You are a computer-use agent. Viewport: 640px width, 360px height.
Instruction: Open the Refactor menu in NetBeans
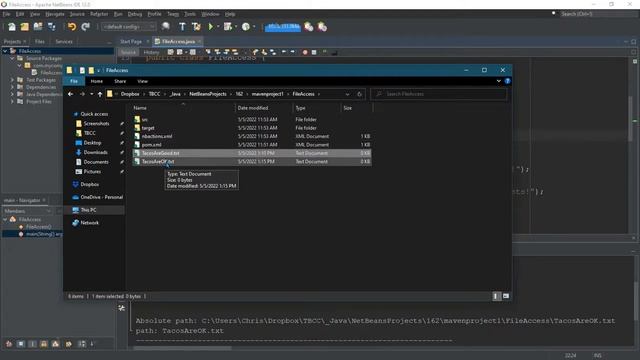[99, 14]
